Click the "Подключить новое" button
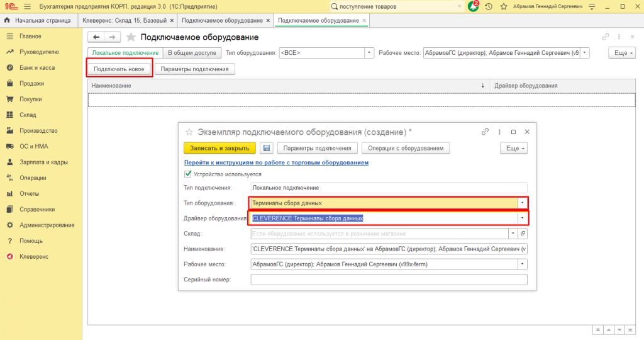The image size is (644, 340). 119,69
